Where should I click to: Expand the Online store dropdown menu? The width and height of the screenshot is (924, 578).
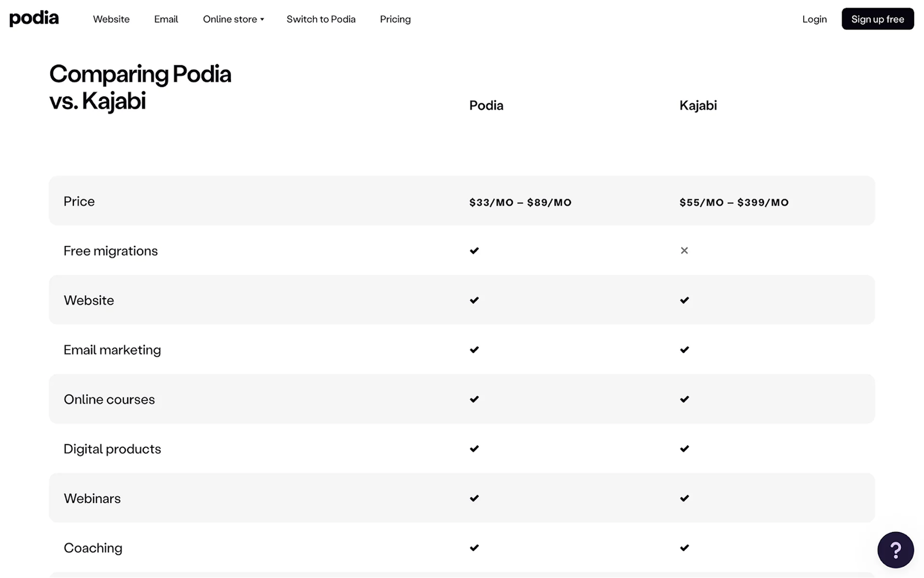[x=233, y=19]
